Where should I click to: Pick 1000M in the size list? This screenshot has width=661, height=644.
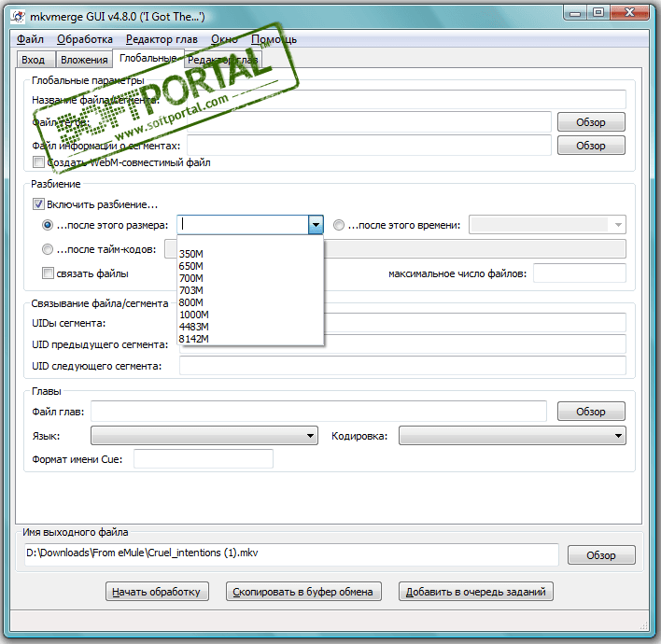click(x=250, y=315)
